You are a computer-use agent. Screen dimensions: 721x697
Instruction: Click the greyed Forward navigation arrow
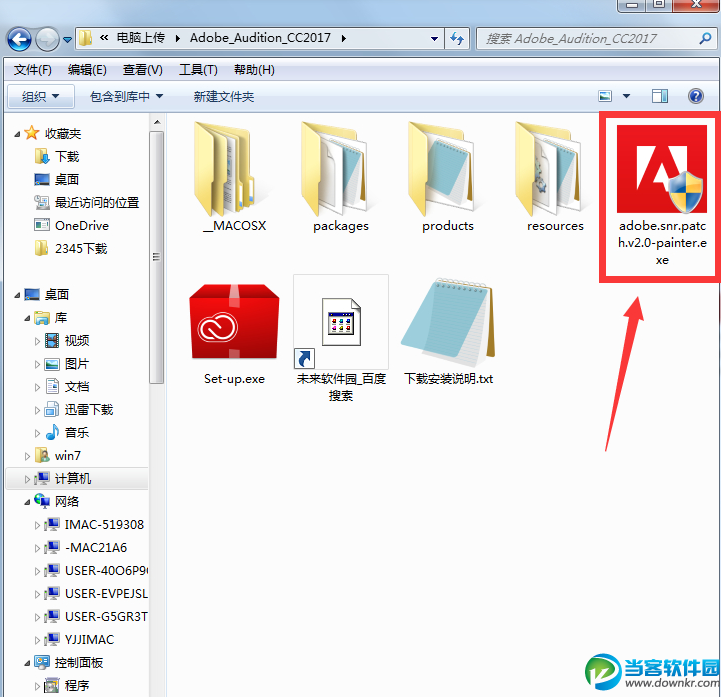point(47,40)
